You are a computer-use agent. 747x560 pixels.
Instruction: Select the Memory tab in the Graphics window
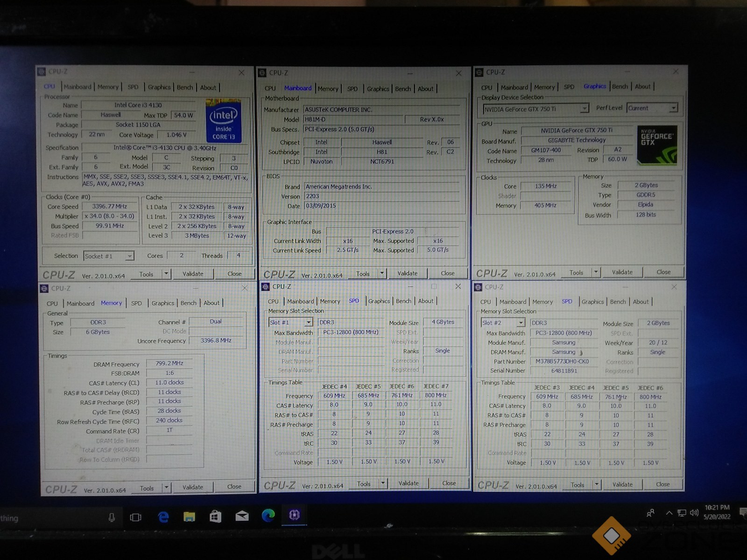pyautogui.click(x=544, y=87)
